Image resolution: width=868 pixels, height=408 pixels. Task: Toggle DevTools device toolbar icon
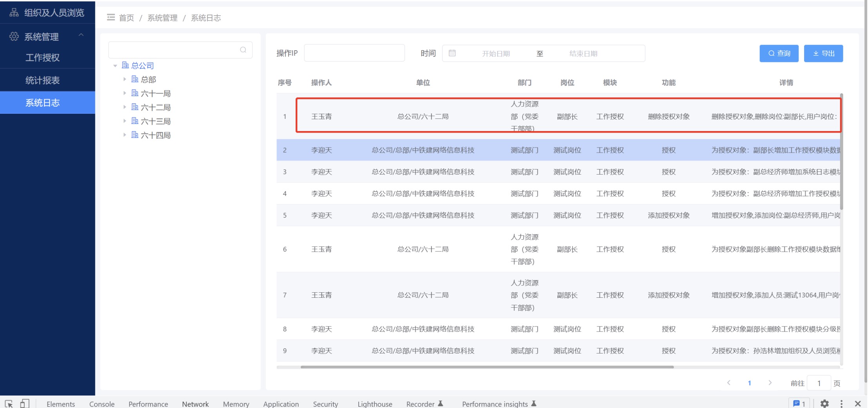point(25,404)
